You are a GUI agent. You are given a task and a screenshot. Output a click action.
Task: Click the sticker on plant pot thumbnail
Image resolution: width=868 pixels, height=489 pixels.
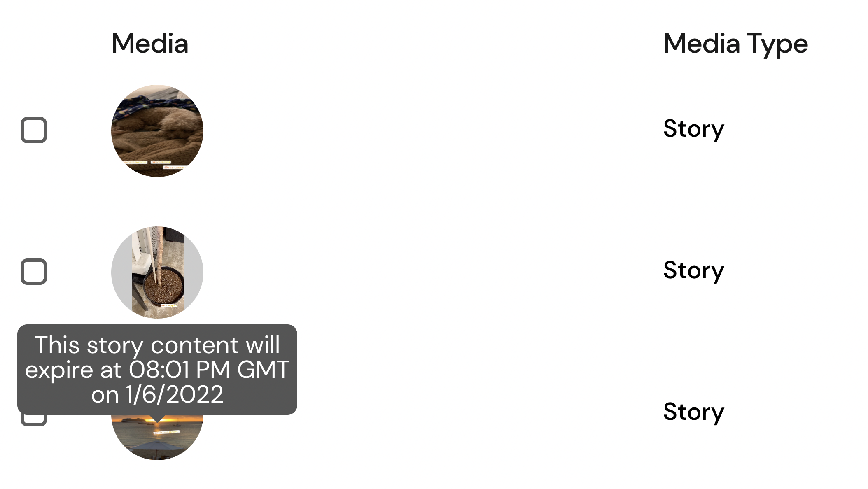tap(169, 305)
